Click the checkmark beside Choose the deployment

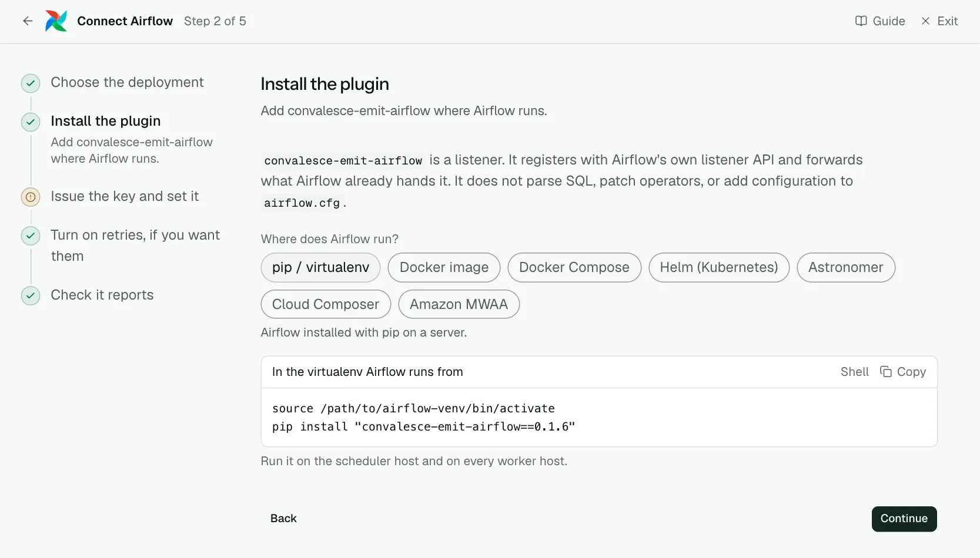point(31,83)
